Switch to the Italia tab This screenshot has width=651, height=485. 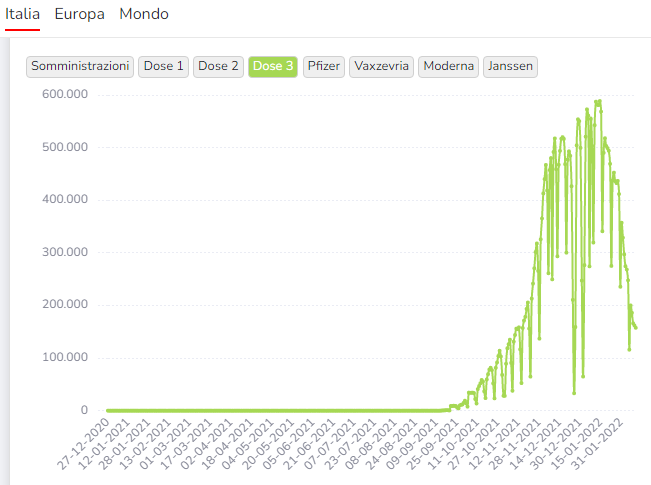(x=22, y=14)
